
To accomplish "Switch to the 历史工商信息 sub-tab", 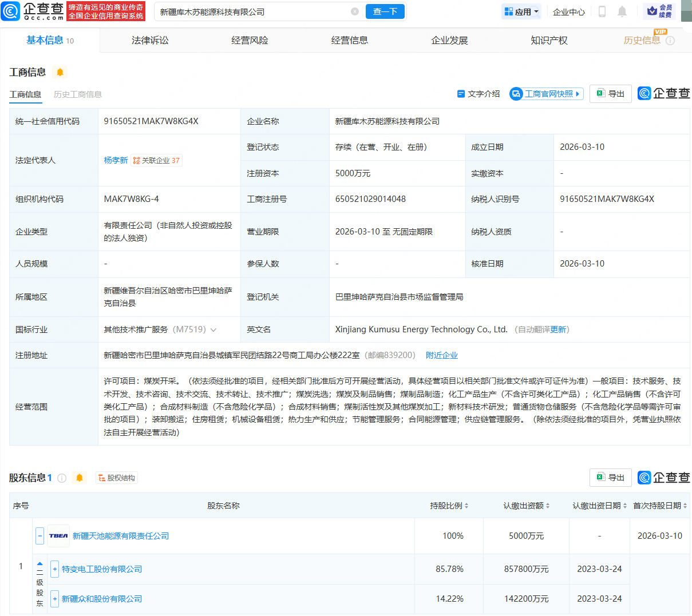I will (78, 94).
